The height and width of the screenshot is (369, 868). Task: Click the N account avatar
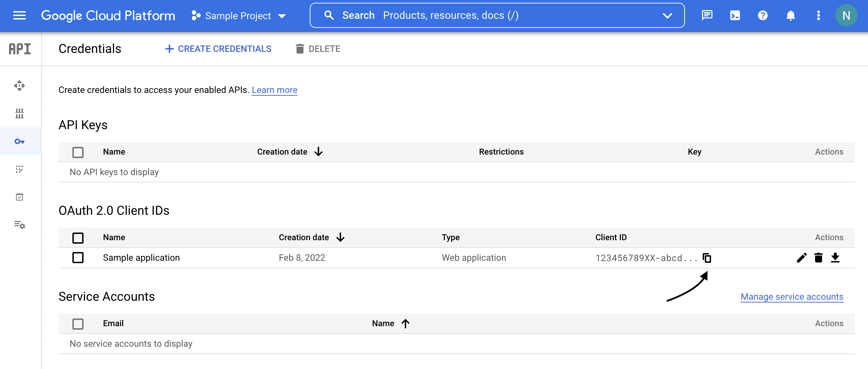click(x=846, y=16)
